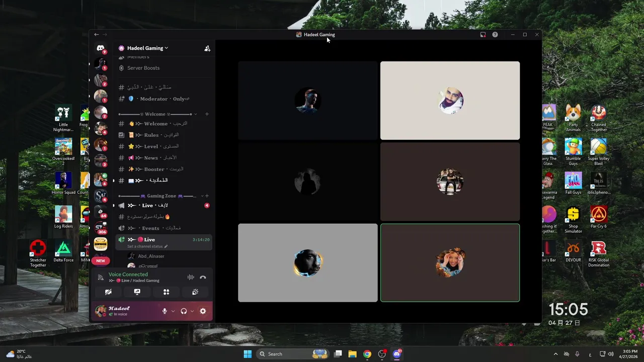Deafen using the headphones icon
This screenshot has width=644, height=362.
pyautogui.click(x=184, y=311)
